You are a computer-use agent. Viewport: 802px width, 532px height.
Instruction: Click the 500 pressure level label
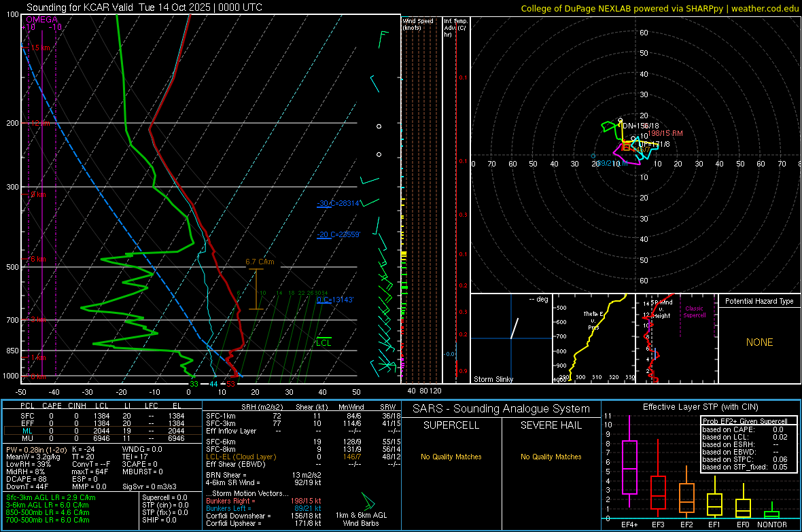[12, 267]
